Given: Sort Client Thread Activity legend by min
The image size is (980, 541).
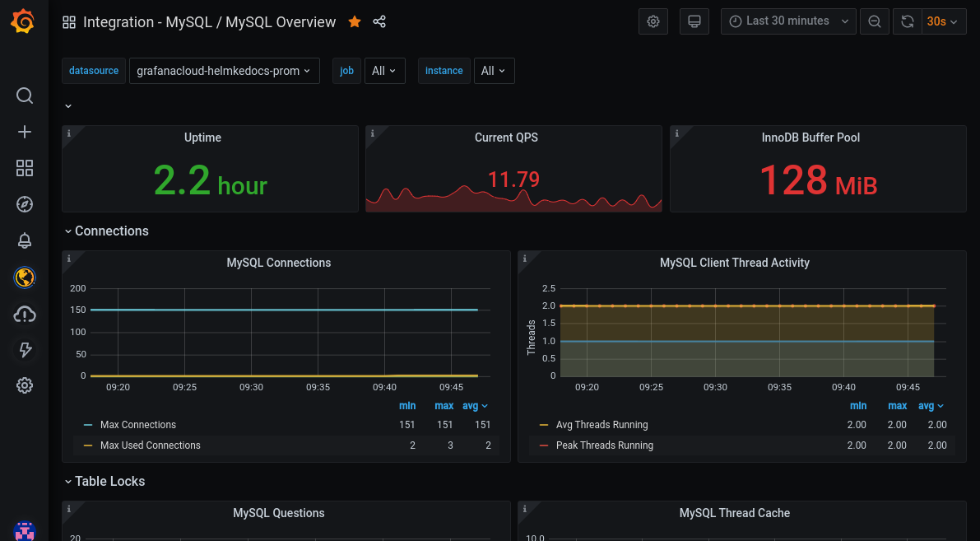Looking at the screenshot, I should 858,406.
